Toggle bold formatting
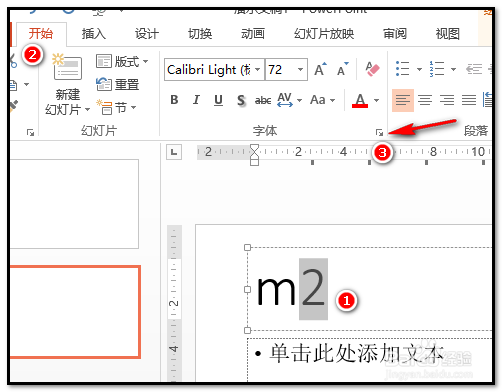Image resolution: width=502 pixels, height=392 pixels. [174, 100]
